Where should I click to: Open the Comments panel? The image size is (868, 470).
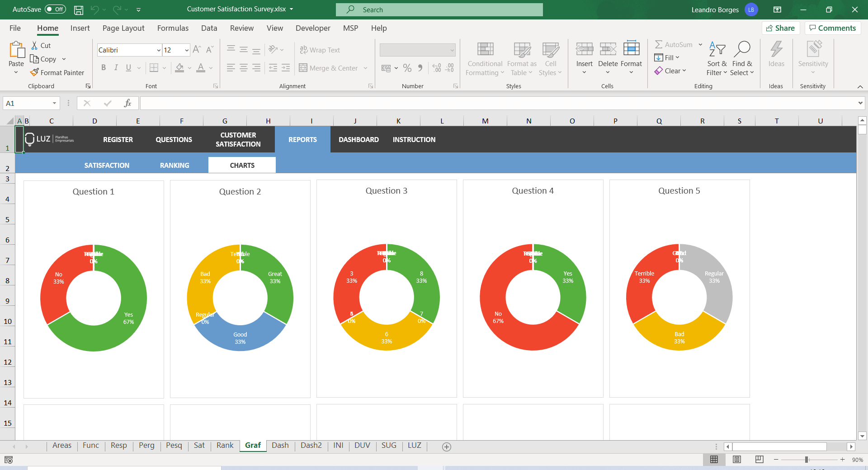tap(832, 28)
